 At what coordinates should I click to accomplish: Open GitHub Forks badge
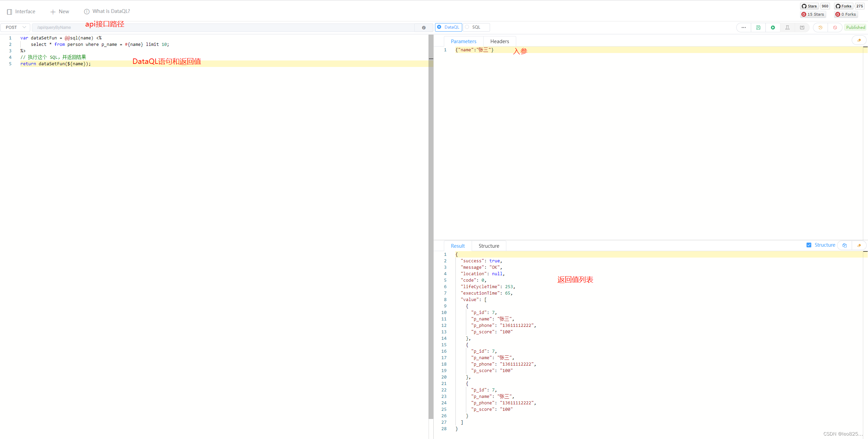(x=844, y=6)
